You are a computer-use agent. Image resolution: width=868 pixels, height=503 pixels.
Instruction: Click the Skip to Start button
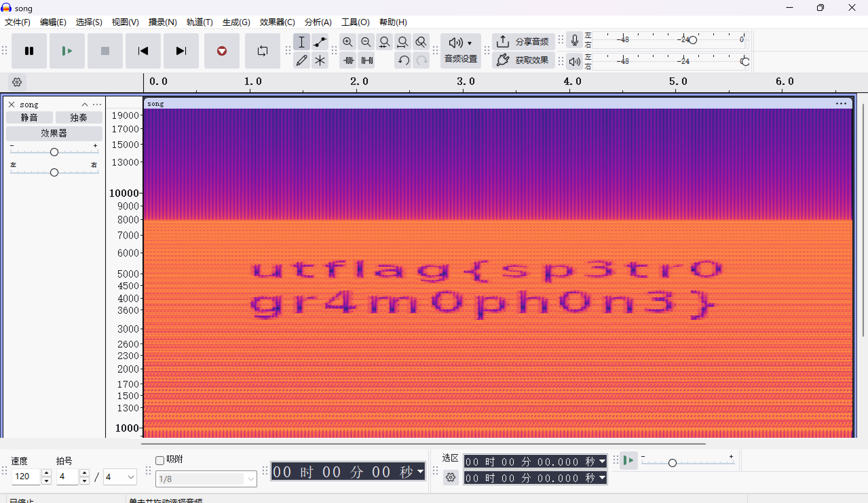pos(143,51)
